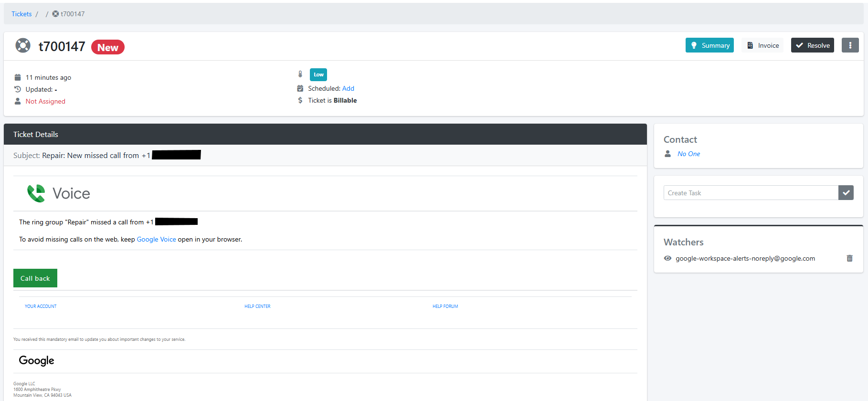Click the thermometer priority icon
This screenshot has height=401, width=868.
(x=300, y=74)
